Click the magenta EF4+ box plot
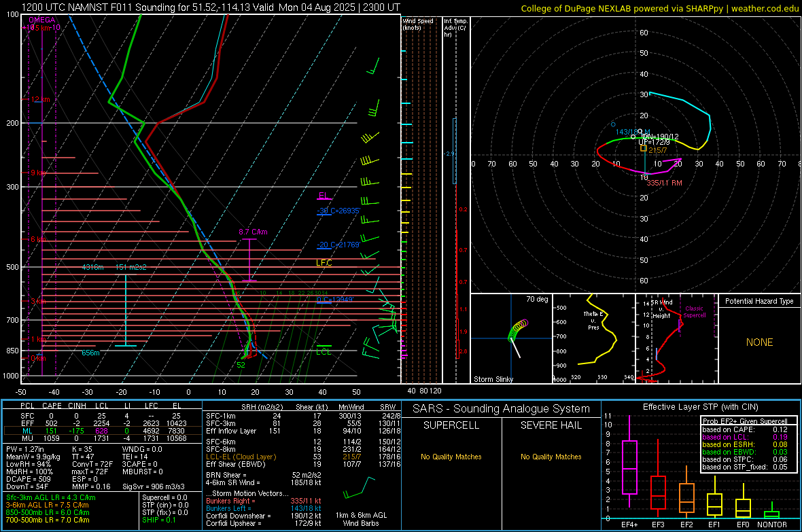The width and height of the screenshot is (802, 532). [629, 461]
